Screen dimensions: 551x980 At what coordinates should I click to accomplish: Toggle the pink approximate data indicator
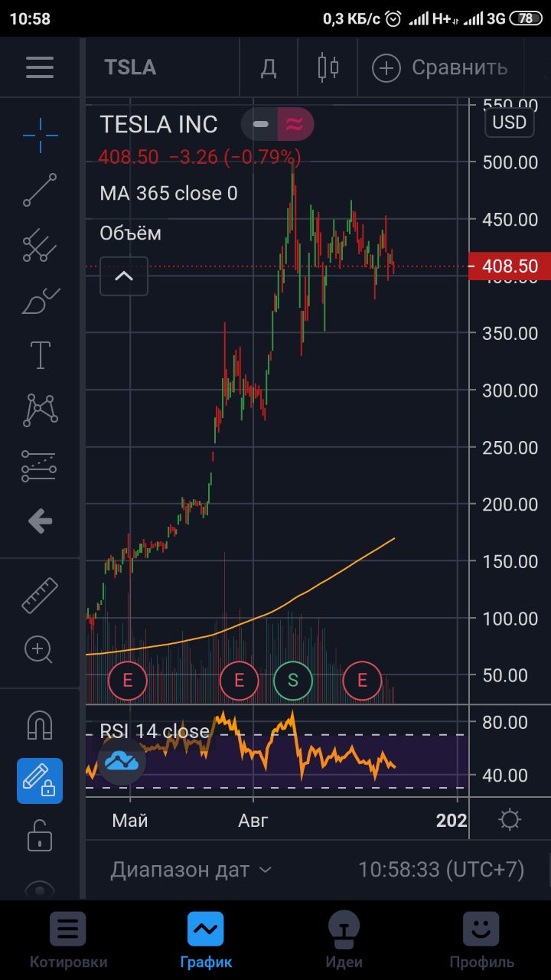pyautogui.click(x=295, y=124)
